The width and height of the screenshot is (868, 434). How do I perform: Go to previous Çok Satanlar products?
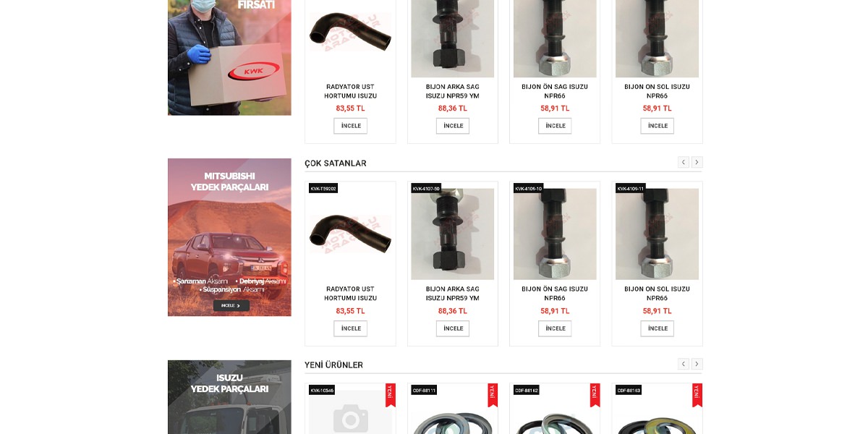(684, 163)
